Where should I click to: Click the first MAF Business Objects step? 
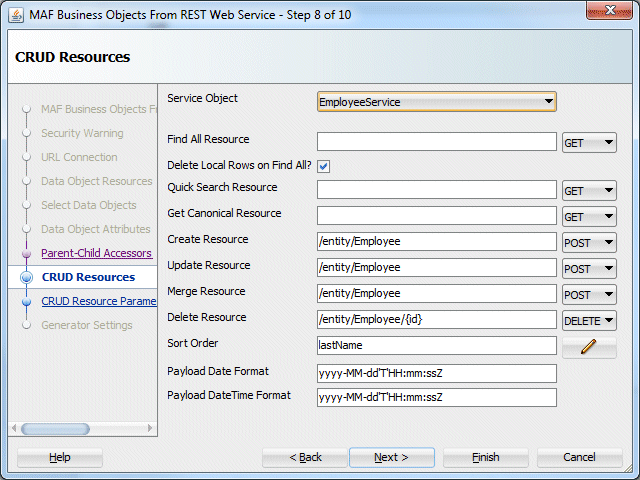(99, 109)
